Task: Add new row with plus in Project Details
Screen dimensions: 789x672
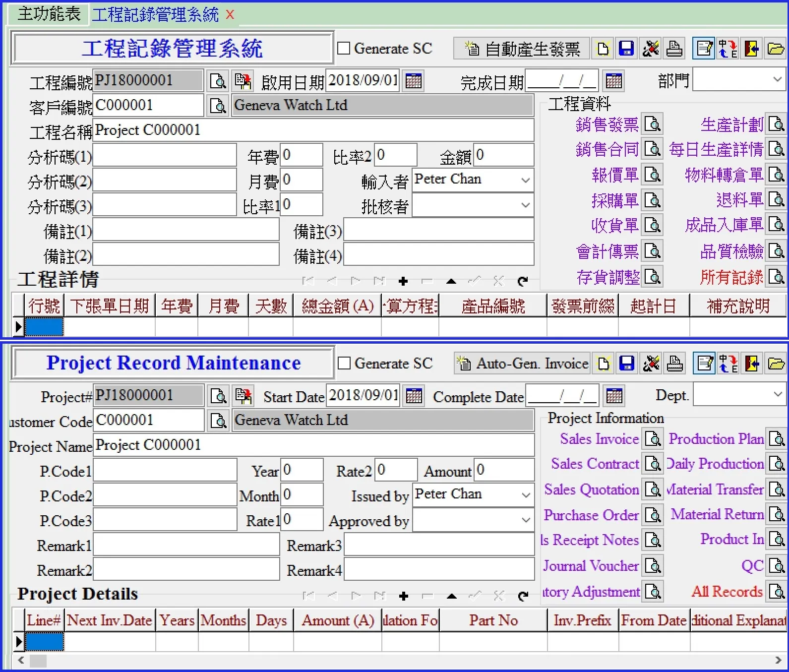Action: (x=403, y=596)
